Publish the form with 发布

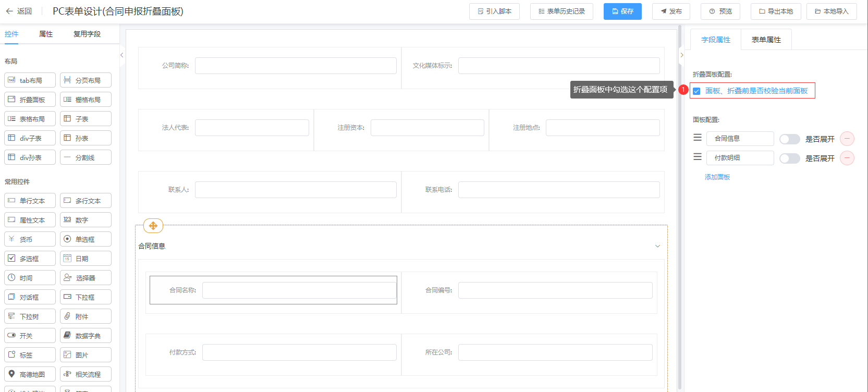[671, 11]
